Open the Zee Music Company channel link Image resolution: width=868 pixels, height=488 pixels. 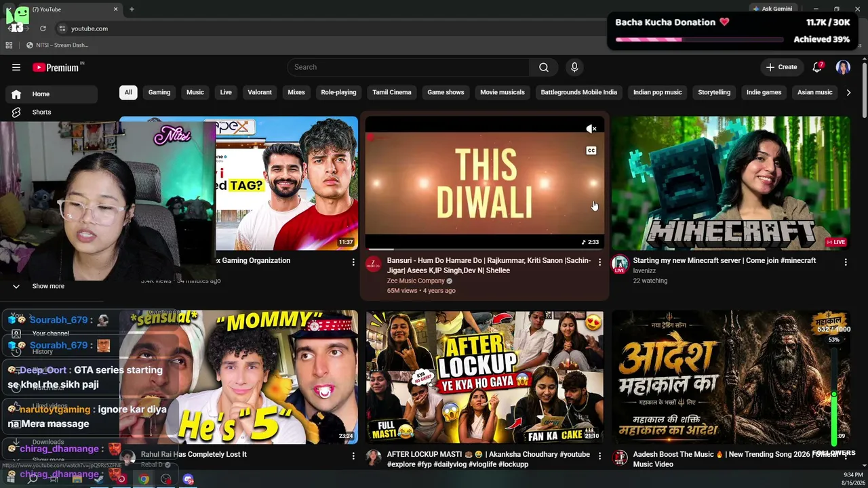416,281
